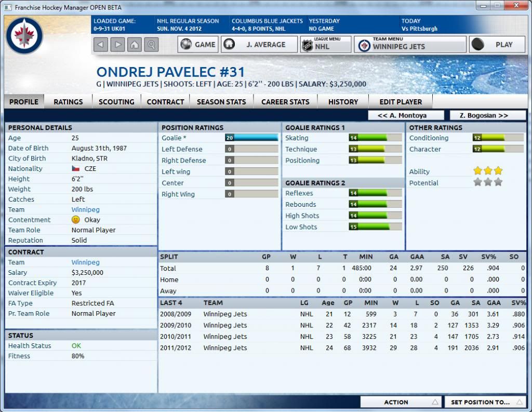This screenshot has width=532, height=412.
Task: Click the Winnipeg team link in Contract
Action: pyautogui.click(x=86, y=262)
